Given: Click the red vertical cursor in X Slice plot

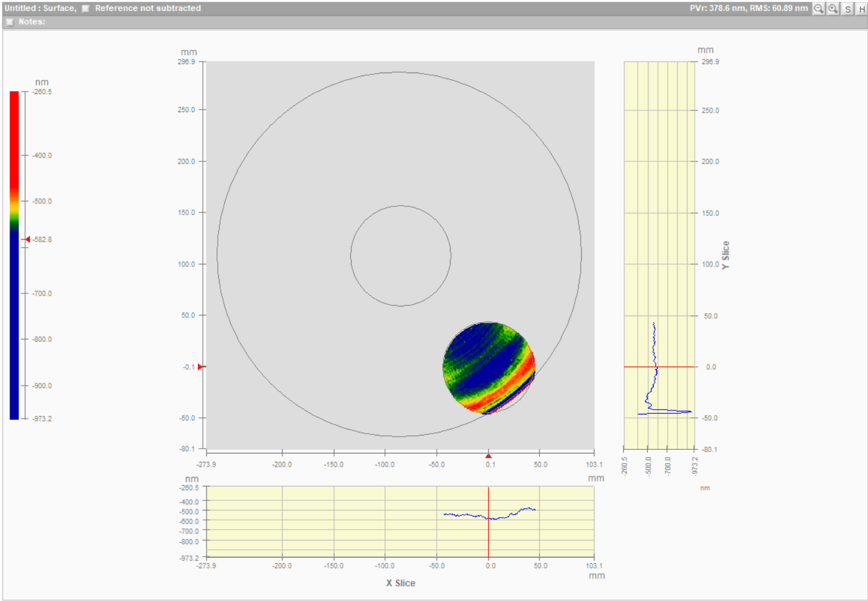Looking at the screenshot, I should click(x=488, y=534).
